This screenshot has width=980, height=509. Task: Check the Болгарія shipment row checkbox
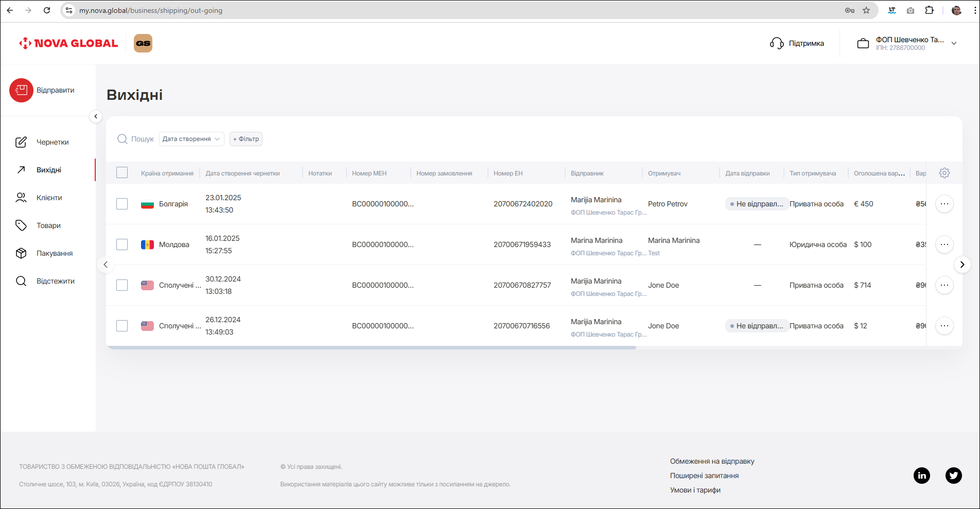[x=122, y=204]
